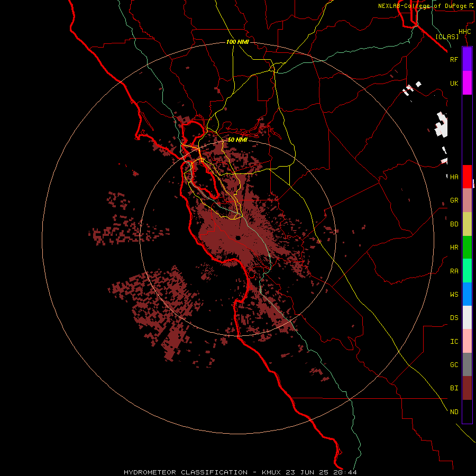Click the UK magenta legend swatch
The height and width of the screenshot is (476, 476).
click(x=467, y=83)
